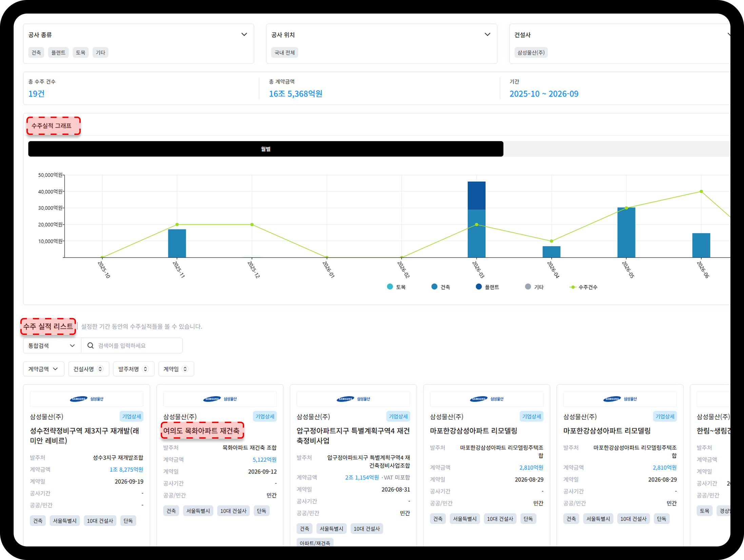This screenshot has width=744, height=560.
Task: Click the 2026-05 chart bar
Action: [626, 233]
